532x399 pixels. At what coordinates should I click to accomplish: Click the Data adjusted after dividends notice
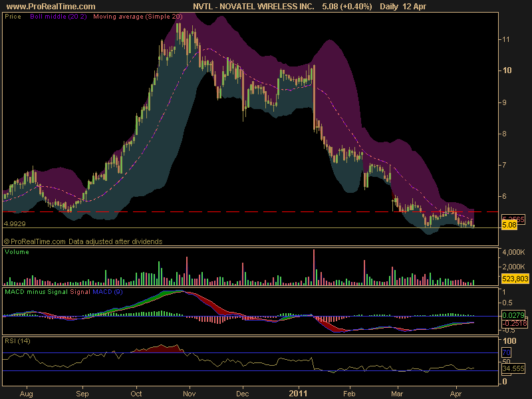coord(115,241)
